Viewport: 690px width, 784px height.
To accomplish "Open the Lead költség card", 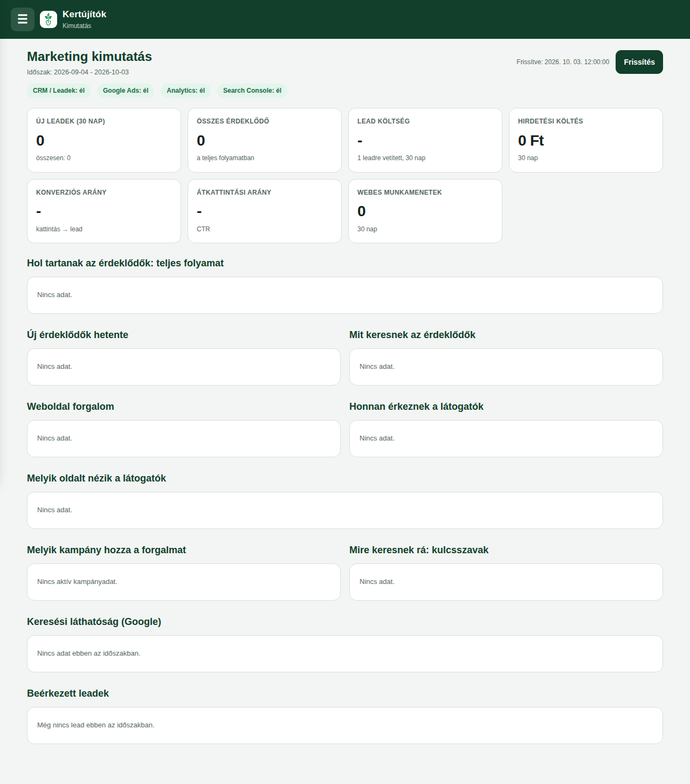I will click(x=425, y=140).
